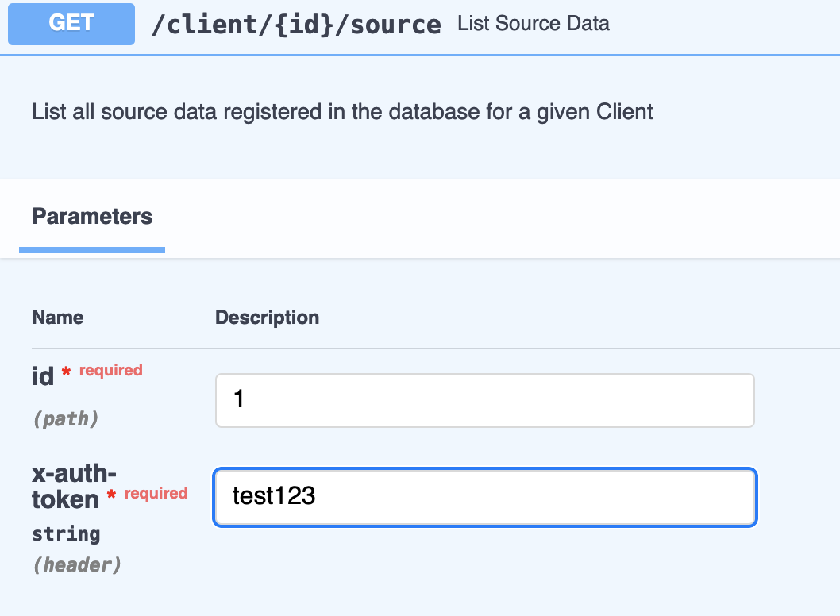Click the /client/{id}/source endpoint path
The width and height of the screenshot is (840, 616).
[296, 25]
